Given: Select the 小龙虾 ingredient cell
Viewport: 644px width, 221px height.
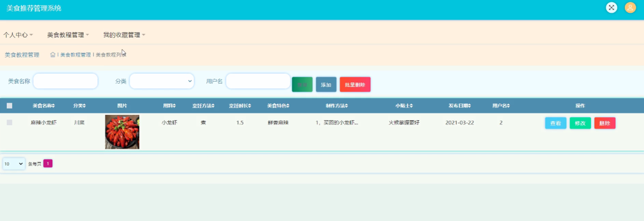Looking at the screenshot, I should (169, 122).
